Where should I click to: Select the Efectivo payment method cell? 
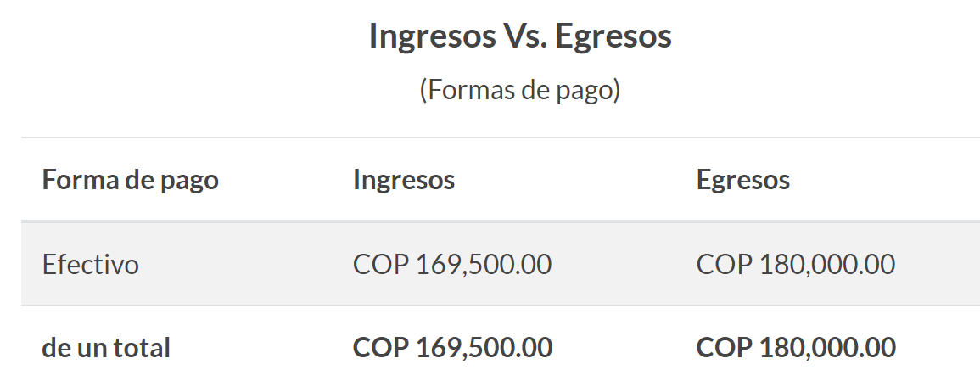tap(91, 264)
